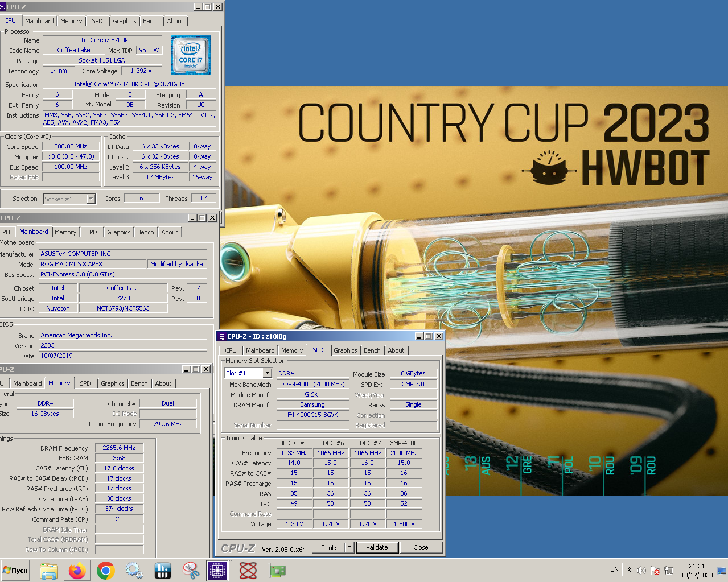Click the Intel Core i7 8700K name field

click(x=102, y=40)
